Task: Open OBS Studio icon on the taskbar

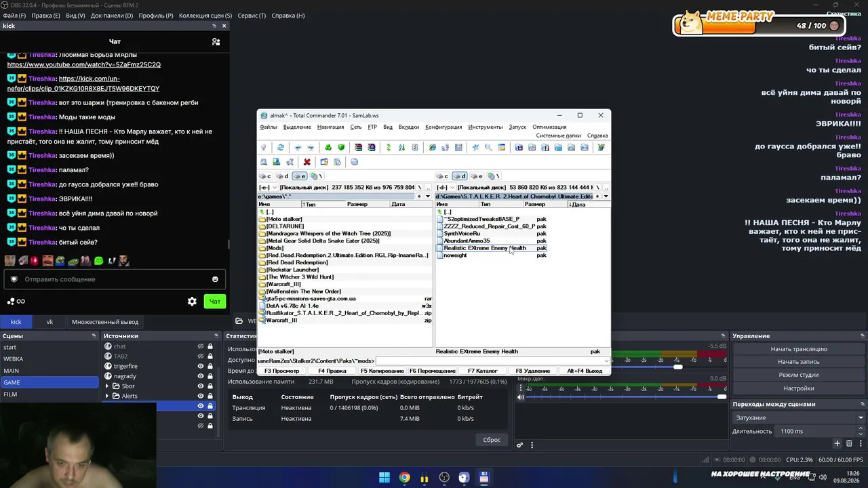Action: [444, 477]
